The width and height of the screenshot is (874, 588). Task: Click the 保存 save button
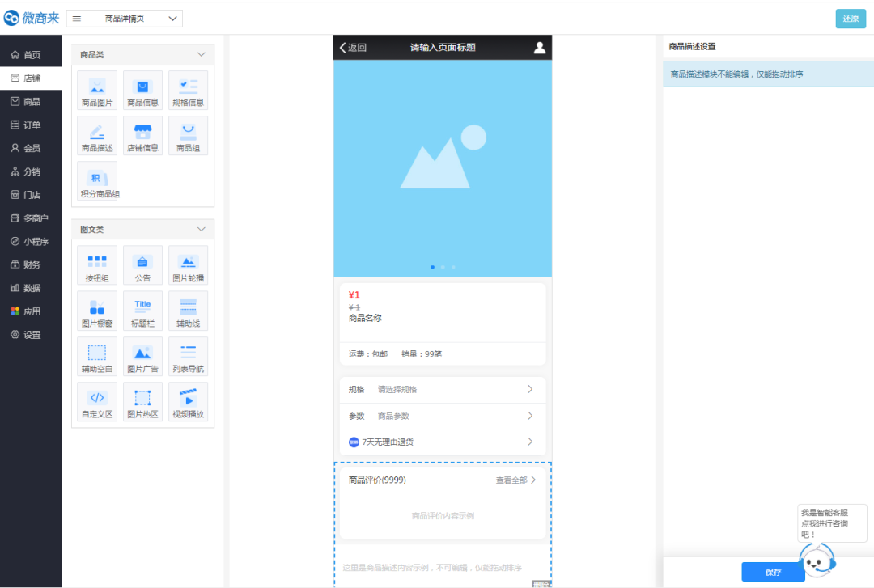coord(773,572)
